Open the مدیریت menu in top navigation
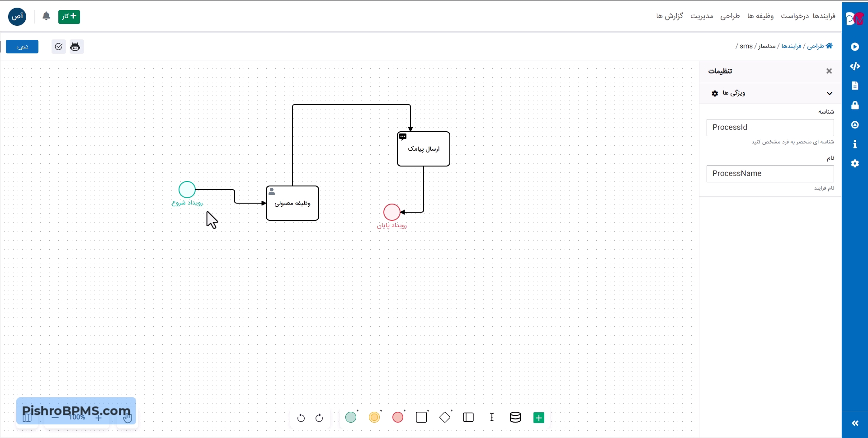 pyautogui.click(x=702, y=16)
